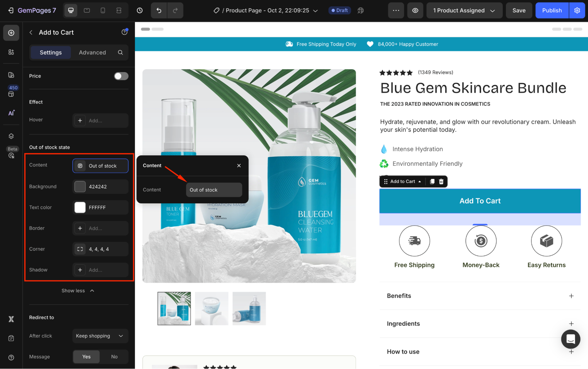Open the Background color swatch 424242
588x369 pixels.
(x=80, y=187)
